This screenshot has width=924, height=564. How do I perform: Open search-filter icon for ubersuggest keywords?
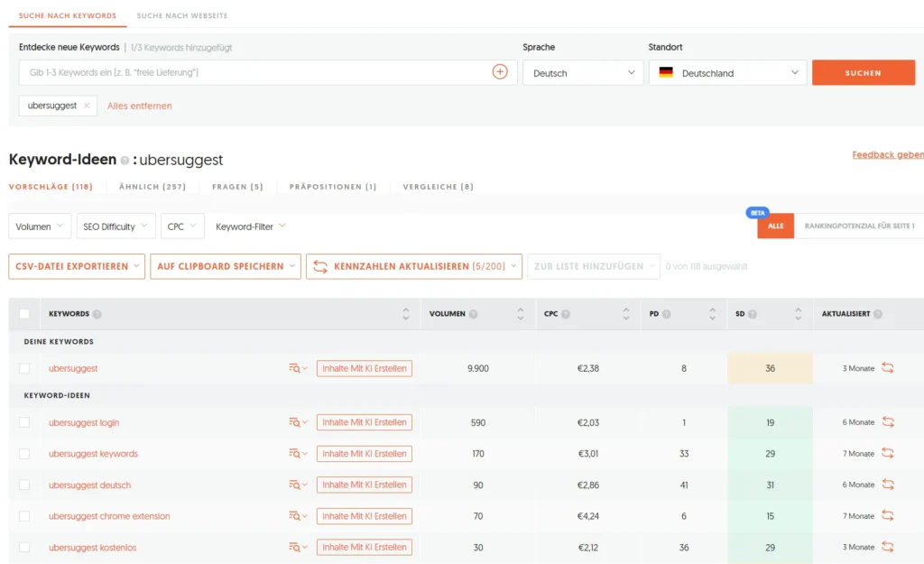tap(297, 454)
